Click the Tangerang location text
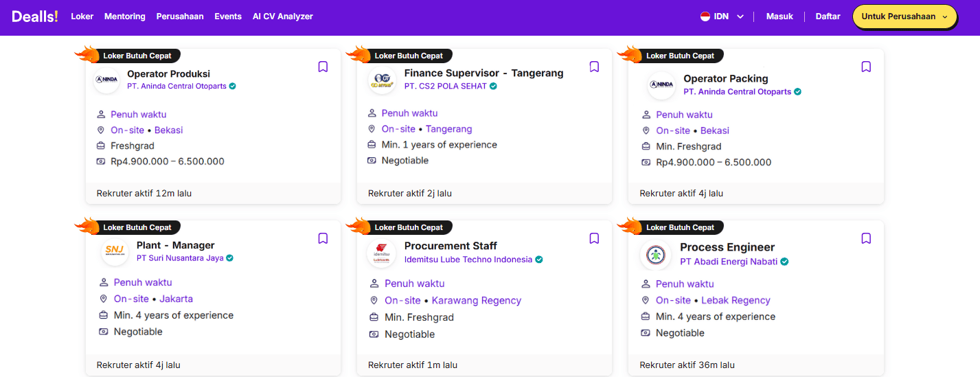 point(449,129)
